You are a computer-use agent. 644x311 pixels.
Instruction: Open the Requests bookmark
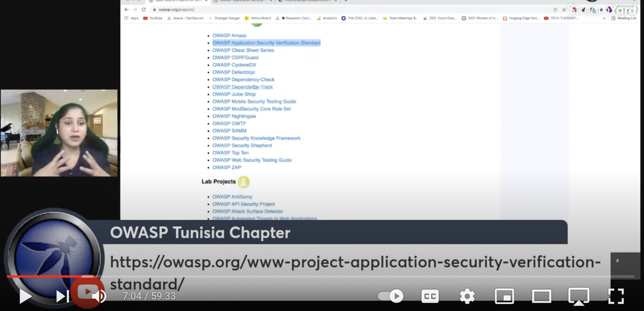click(x=294, y=18)
